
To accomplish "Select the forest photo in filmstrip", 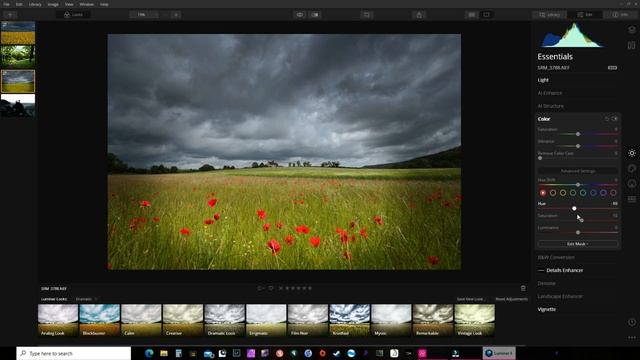I will [x=18, y=57].
